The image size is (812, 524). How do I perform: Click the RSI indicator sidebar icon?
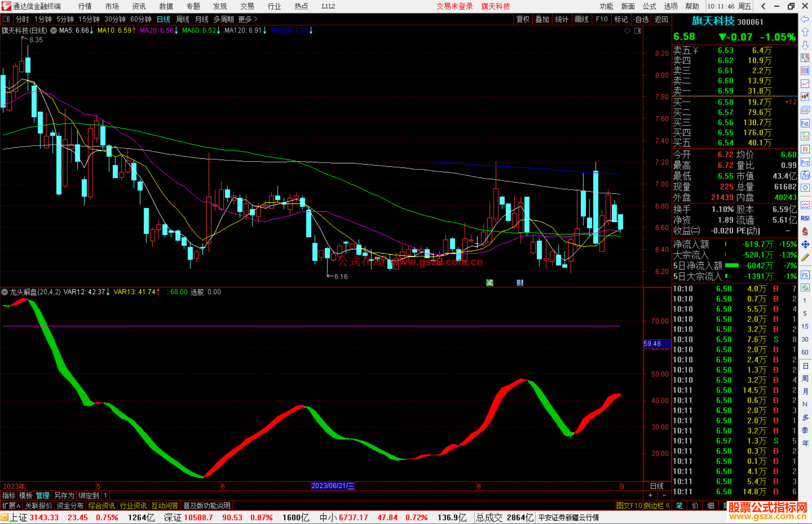click(805, 218)
